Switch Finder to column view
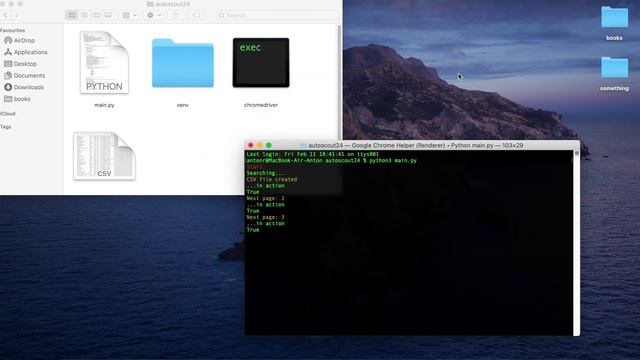 click(96, 15)
